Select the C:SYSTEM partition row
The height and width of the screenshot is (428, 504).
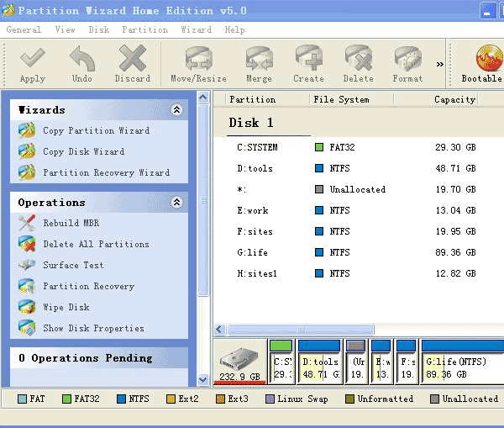[359, 147]
